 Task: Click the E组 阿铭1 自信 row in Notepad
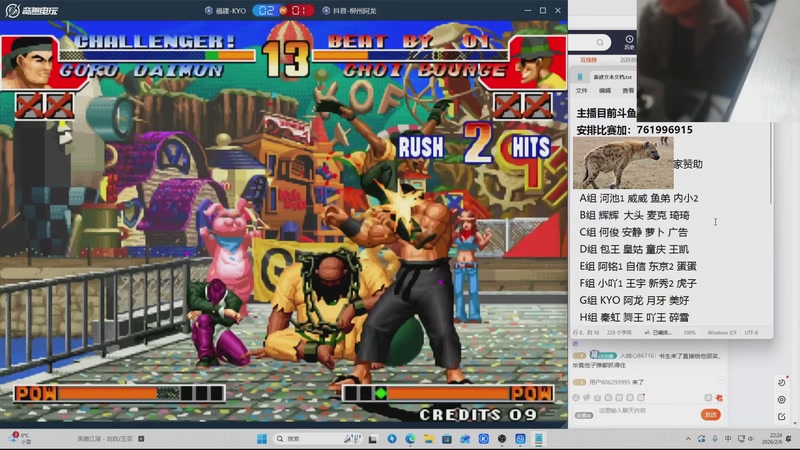click(x=638, y=266)
